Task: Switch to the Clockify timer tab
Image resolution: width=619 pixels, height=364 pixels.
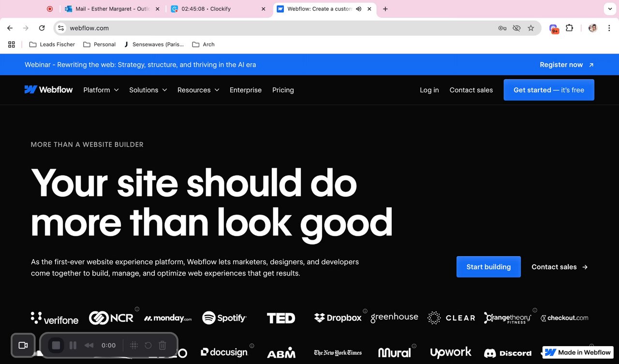Action: [219, 9]
